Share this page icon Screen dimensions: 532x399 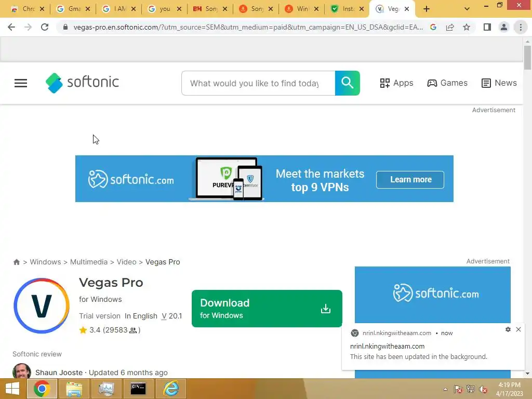click(x=450, y=27)
